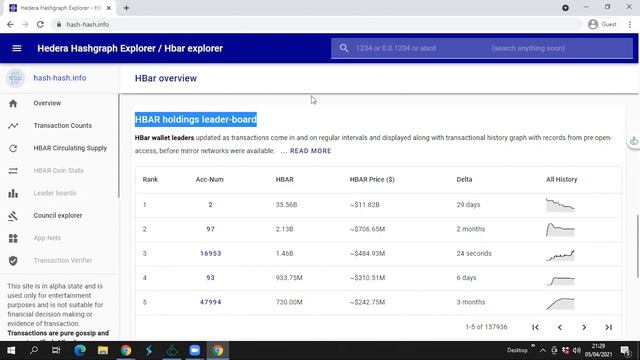640x360 pixels.
Task: Open the notification center icon
Action: point(625,350)
